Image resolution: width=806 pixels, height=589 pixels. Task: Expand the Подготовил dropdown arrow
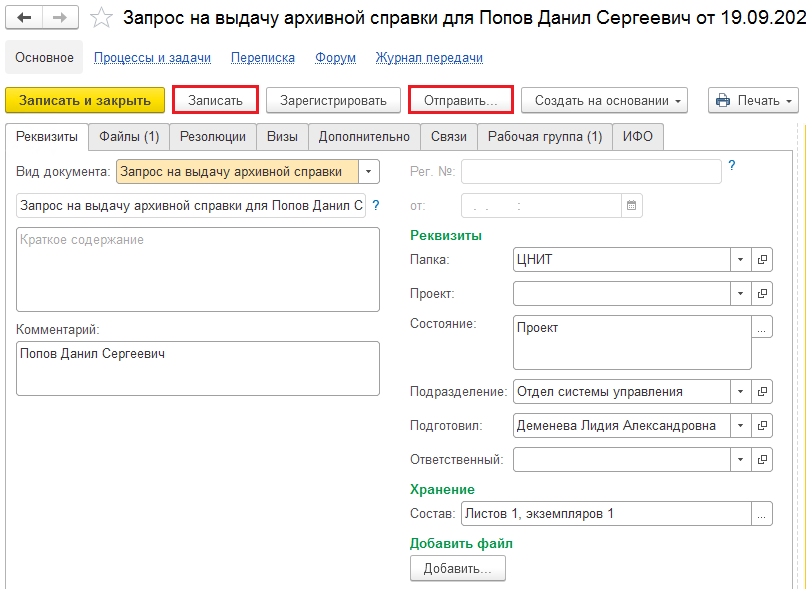click(x=741, y=426)
